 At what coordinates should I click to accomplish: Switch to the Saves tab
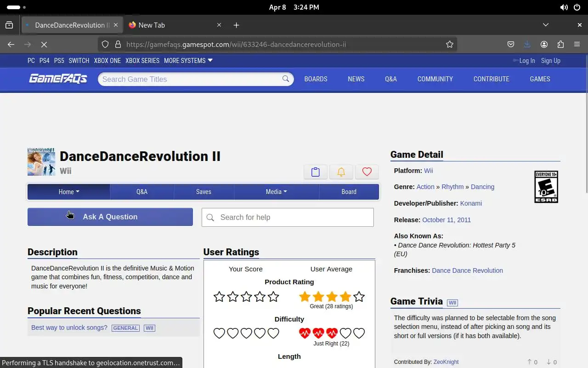pos(204,192)
